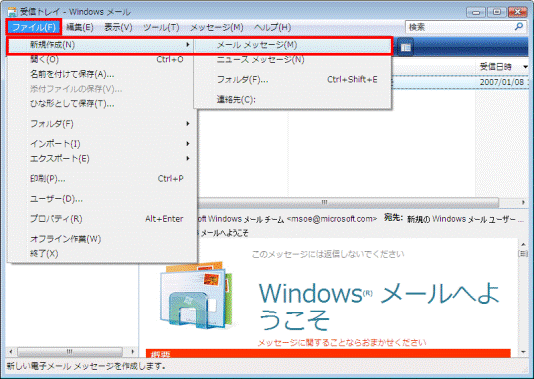Open the 編集(E) menu
The height and width of the screenshot is (379, 534).
(x=80, y=27)
